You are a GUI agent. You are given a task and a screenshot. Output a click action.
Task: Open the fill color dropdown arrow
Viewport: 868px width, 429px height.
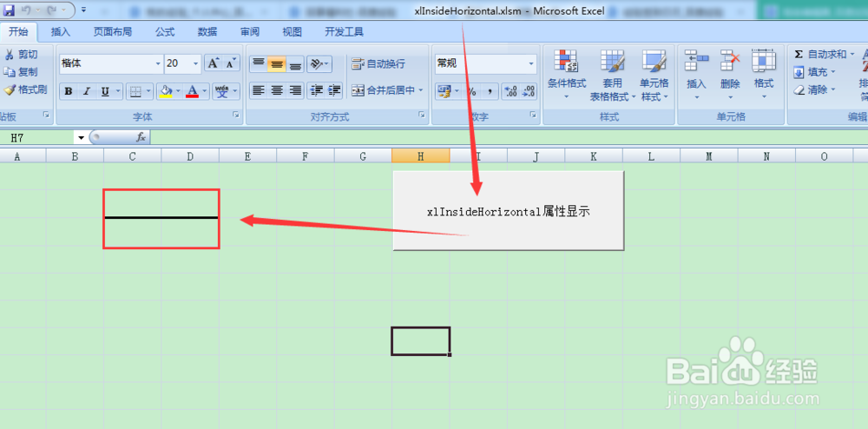click(x=178, y=91)
